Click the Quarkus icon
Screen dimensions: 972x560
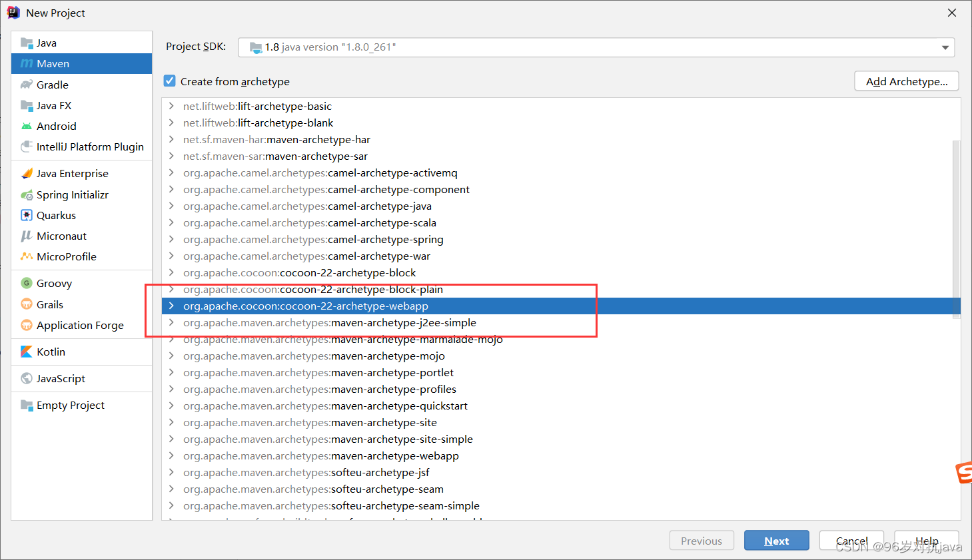(27, 215)
